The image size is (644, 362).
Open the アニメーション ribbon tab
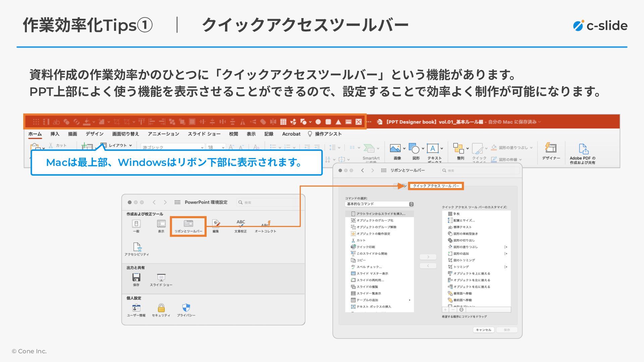(x=163, y=134)
